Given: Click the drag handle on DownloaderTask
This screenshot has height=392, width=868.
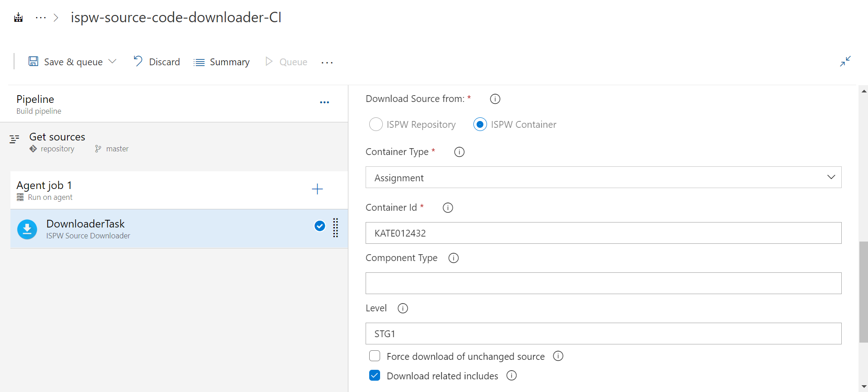Looking at the screenshot, I should pyautogui.click(x=336, y=228).
